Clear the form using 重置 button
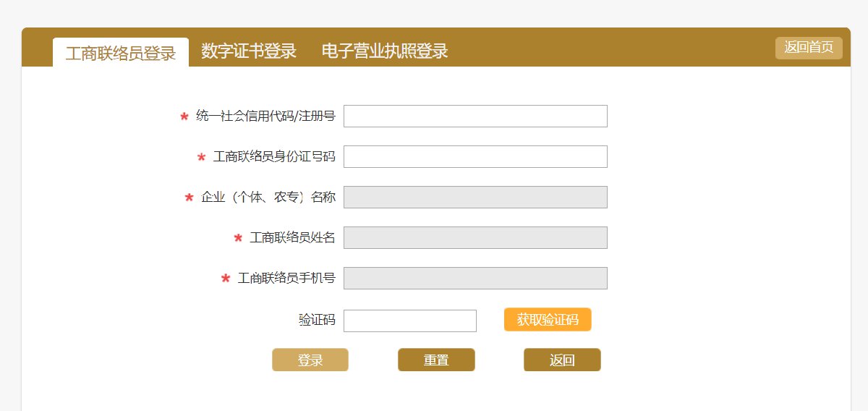The image size is (868, 411). [x=436, y=360]
